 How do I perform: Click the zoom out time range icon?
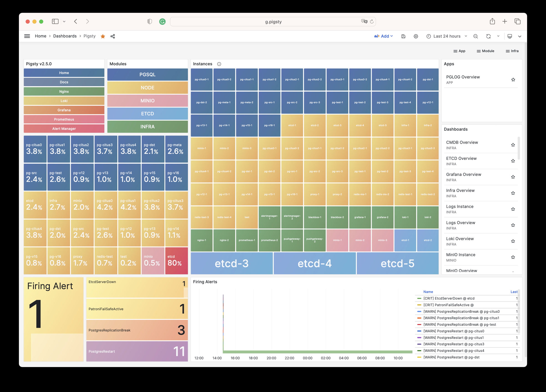point(475,36)
